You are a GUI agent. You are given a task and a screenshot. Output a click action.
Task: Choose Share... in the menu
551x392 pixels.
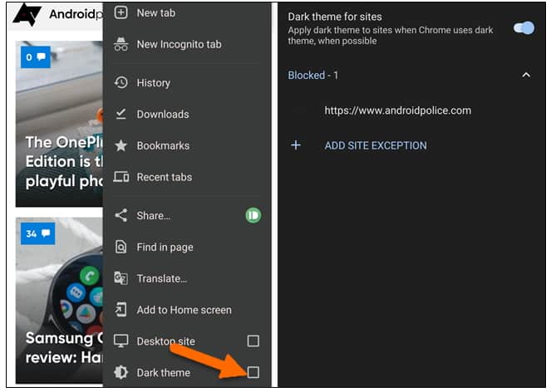click(154, 215)
